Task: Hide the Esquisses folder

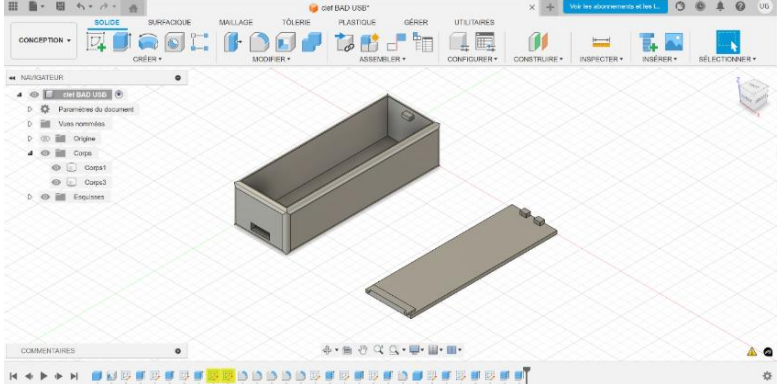Action: coord(46,197)
